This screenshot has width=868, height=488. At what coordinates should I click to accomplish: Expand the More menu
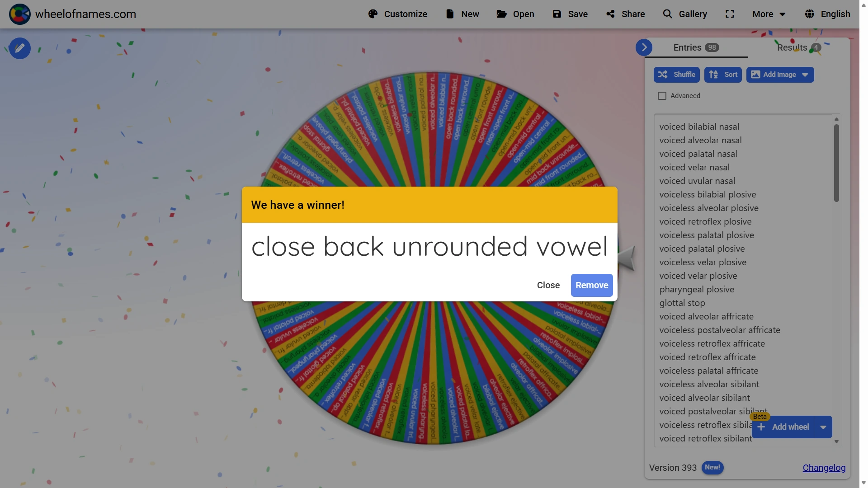(x=769, y=14)
